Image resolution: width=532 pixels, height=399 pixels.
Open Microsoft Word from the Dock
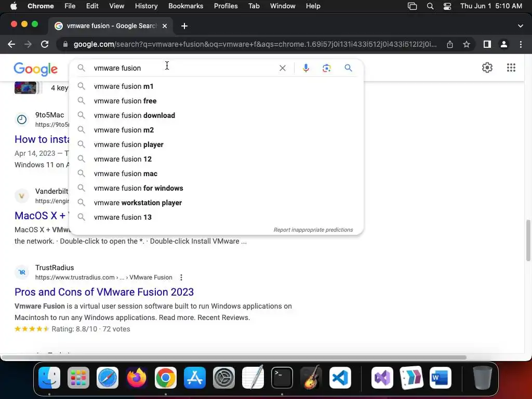click(x=441, y=378)
